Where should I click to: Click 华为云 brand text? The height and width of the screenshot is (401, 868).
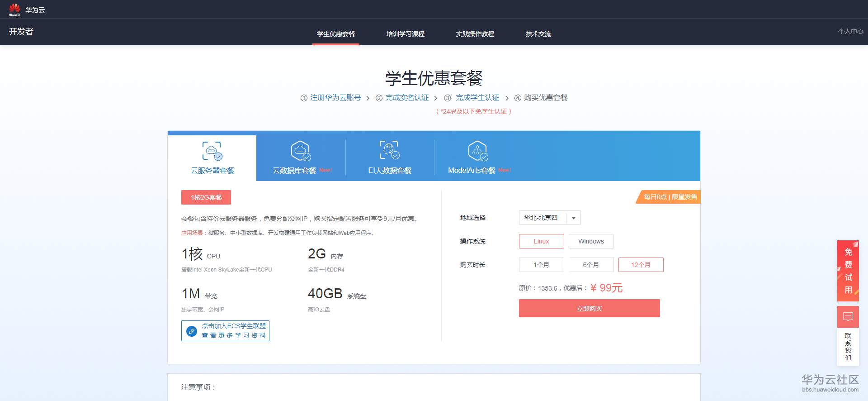click(35, 10)
